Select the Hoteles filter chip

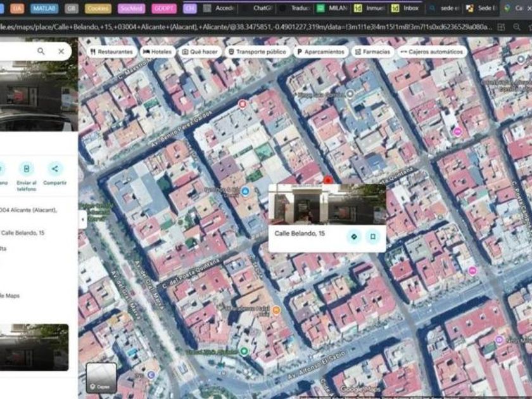tap(158, 51)
